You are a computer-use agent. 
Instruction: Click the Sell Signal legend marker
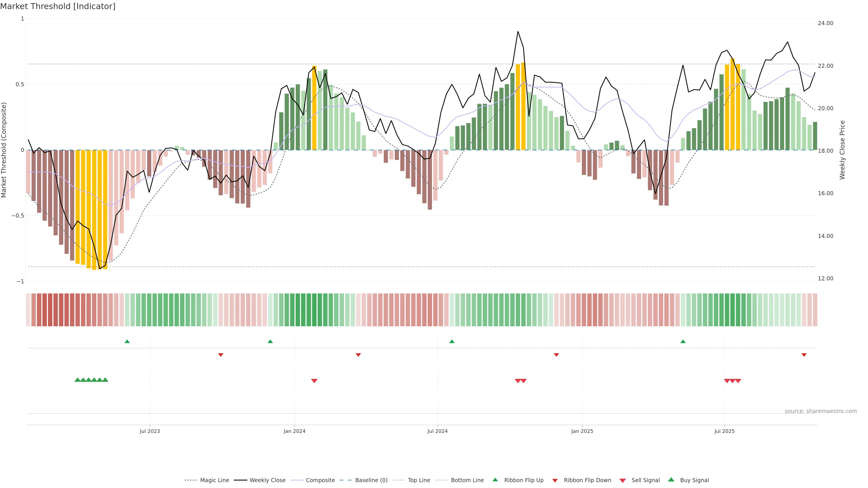point(623,480)
